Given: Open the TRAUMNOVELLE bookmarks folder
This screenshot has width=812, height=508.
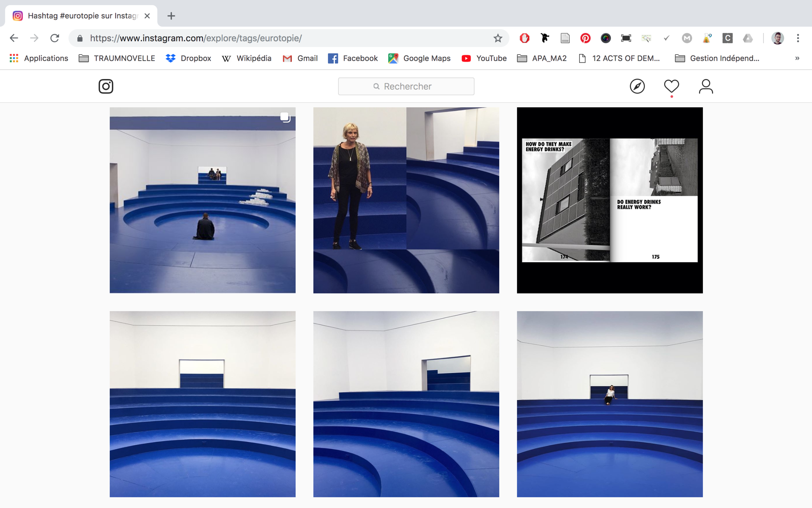Looking at the screenshot, I should tap(117, 59).
